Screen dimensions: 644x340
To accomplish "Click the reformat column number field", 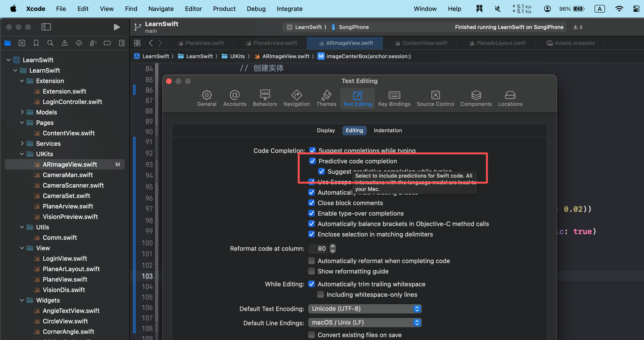I will [318, 248].
